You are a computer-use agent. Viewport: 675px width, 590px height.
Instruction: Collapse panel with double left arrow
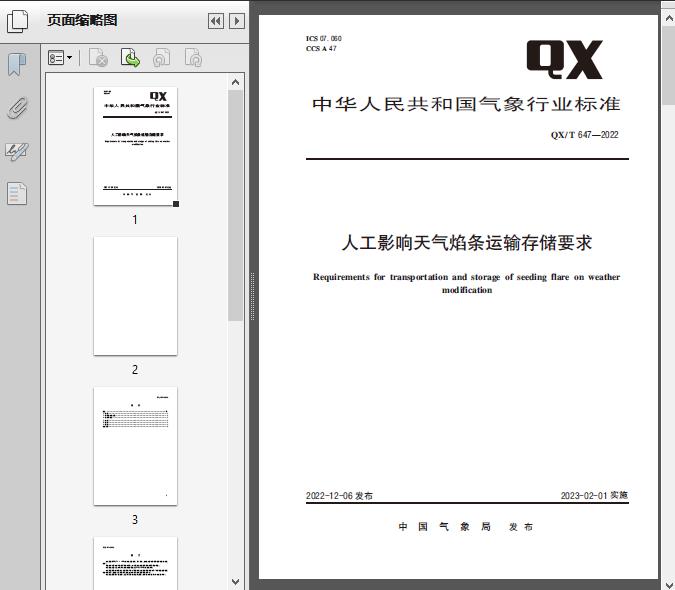[x=216, y=21]
